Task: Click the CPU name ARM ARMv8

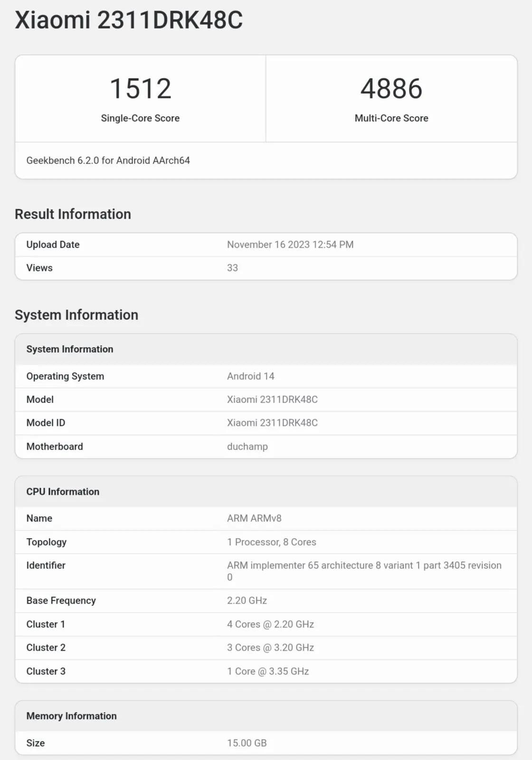Action: [254, 519]
